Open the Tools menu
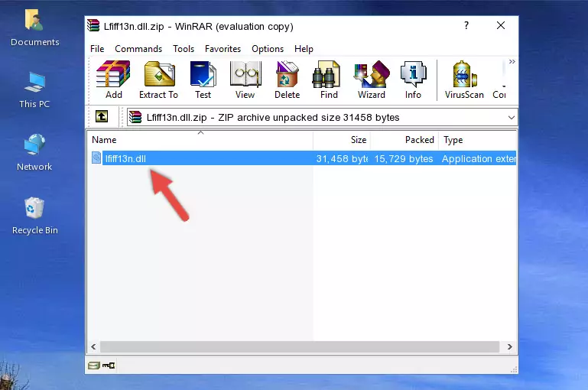The height and width of the screenshot is (390, 588). [x=184, y=49]
